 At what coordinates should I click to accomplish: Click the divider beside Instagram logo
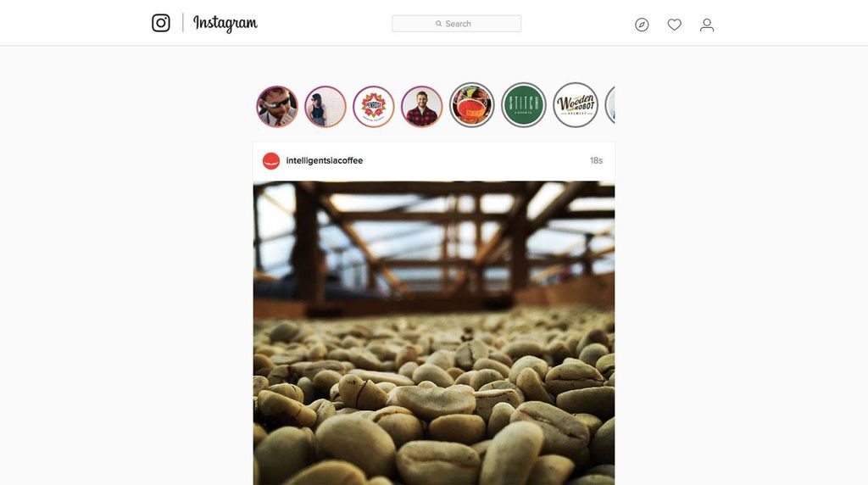click(x=183, y=23)
